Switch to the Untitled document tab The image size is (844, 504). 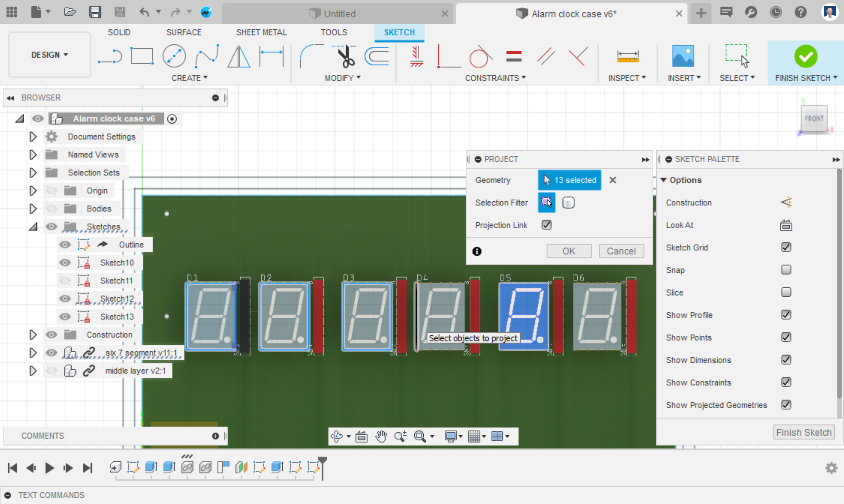[339, 13]
